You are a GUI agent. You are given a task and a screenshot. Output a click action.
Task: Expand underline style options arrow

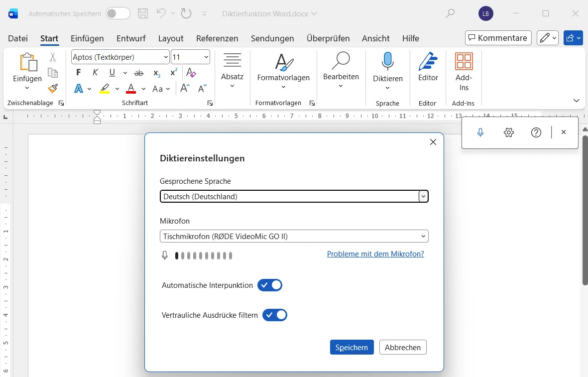(x=125, y=73)
